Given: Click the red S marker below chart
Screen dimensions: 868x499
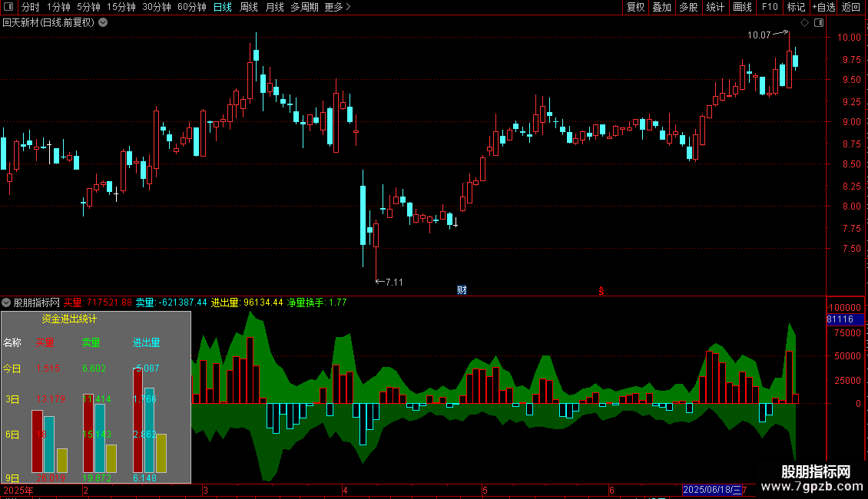Looking at the screenshot, I should pos(601,290).
